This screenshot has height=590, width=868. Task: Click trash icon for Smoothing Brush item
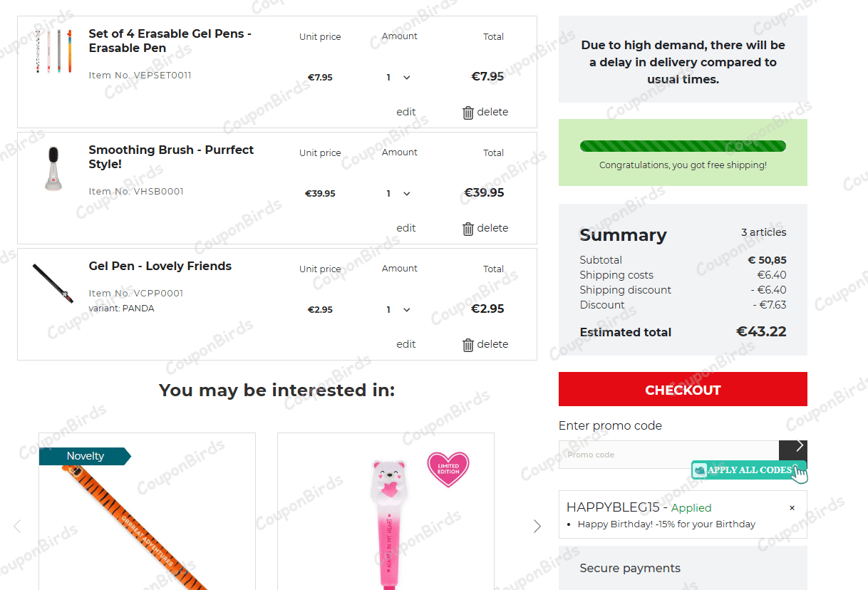pyautogui.click(x=468, y=229)
